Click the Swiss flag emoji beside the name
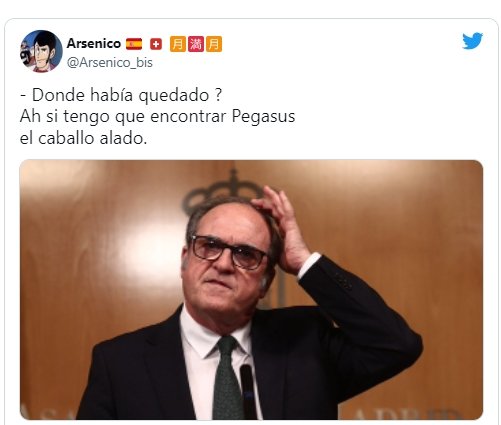501x425 pixels. [x=156, y=44]
